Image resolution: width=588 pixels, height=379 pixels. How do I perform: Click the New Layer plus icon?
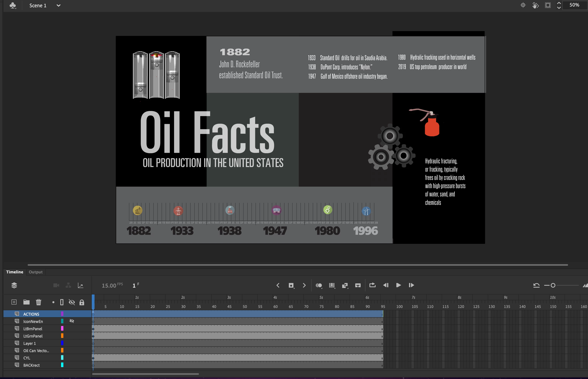[x=14, y=302]
